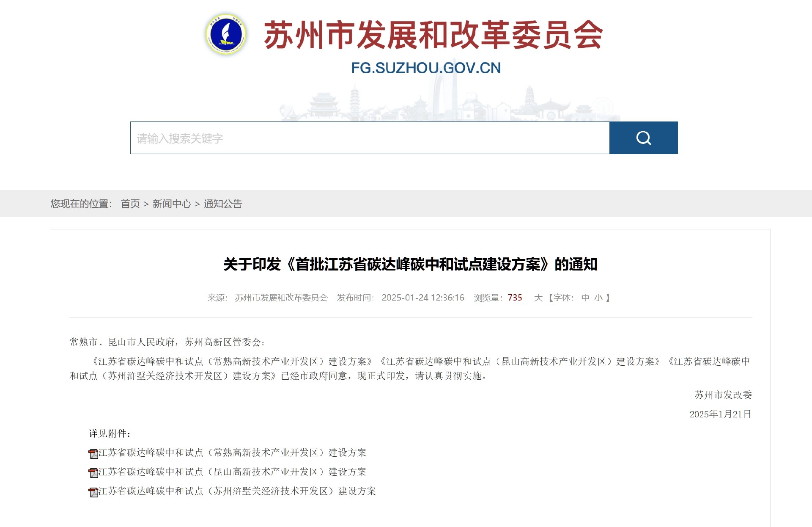Go to 首页 in the breadcrumb

click(x=130, y=204)
